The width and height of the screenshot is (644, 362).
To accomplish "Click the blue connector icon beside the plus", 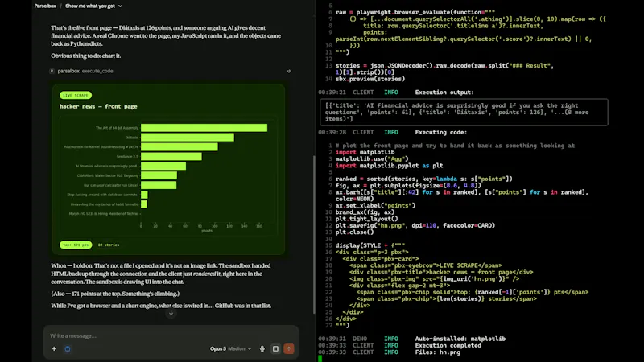I will click(x=68, y=349).
